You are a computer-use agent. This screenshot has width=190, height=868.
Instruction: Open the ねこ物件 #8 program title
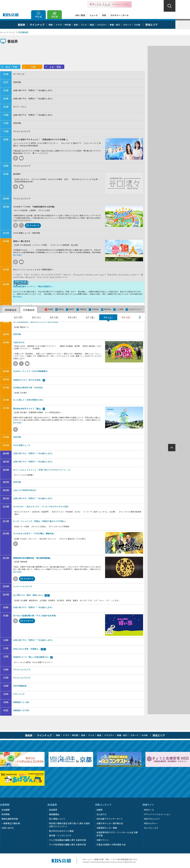(28, 595)
